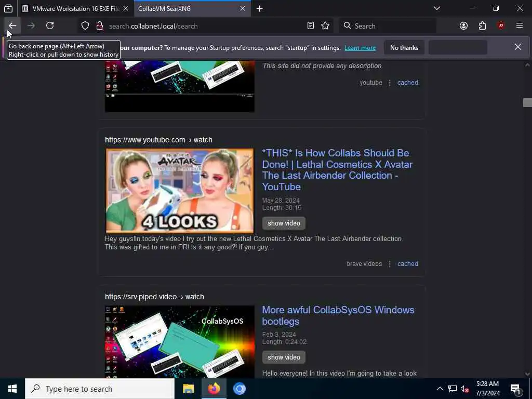532x399 pixels.
Task: Open More awful CollabSysOS Windows bootlegs title
Action: pos(338,315)
